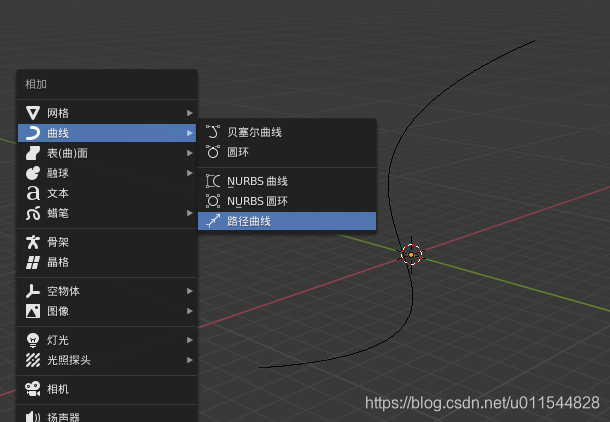Image resolution: width=610 pixels, height=422 pixels.
Task: Choose 路径曲线 from the curve submenu
Action: (x=287, y=221)
